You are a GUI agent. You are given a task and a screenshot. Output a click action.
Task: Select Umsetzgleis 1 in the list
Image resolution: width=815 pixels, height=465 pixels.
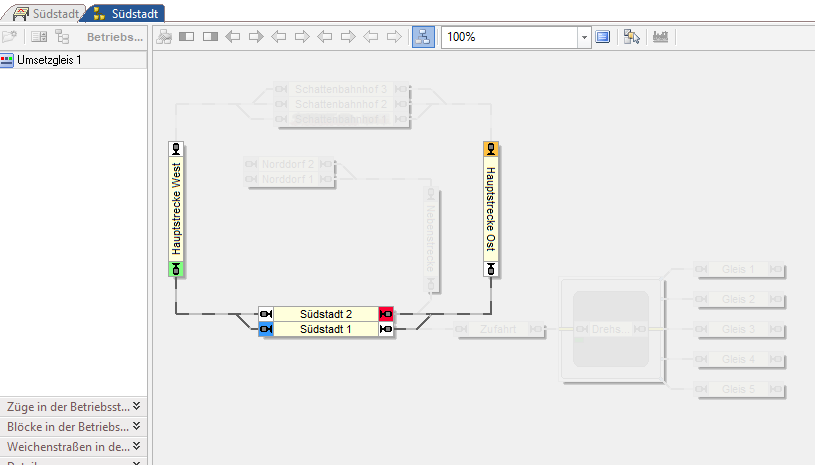[x=49, y=60]
